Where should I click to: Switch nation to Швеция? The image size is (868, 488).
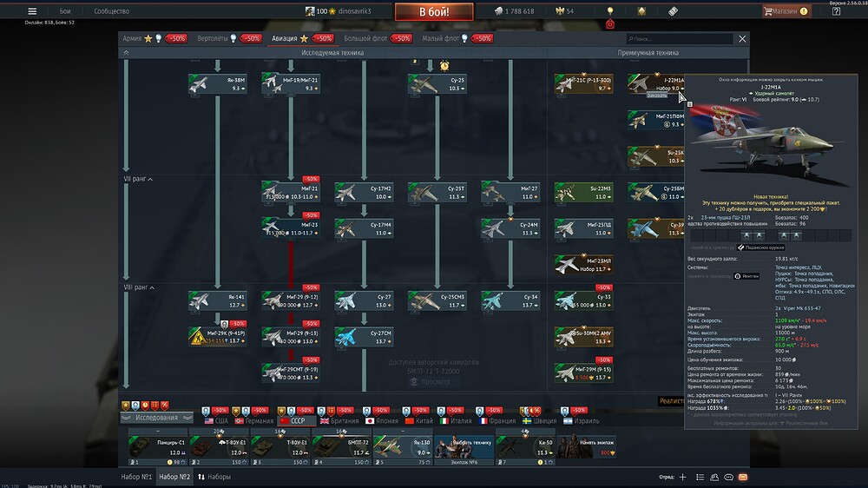click(539, 421)
